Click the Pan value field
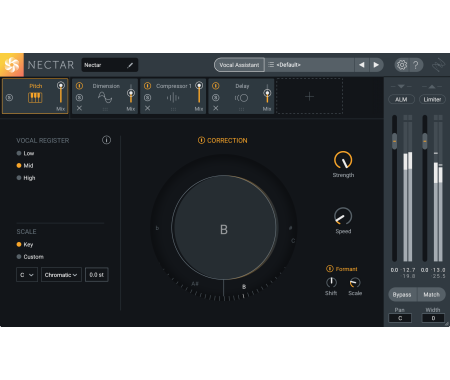This screenshot has height=380, width=450. [x=400, y=318]
